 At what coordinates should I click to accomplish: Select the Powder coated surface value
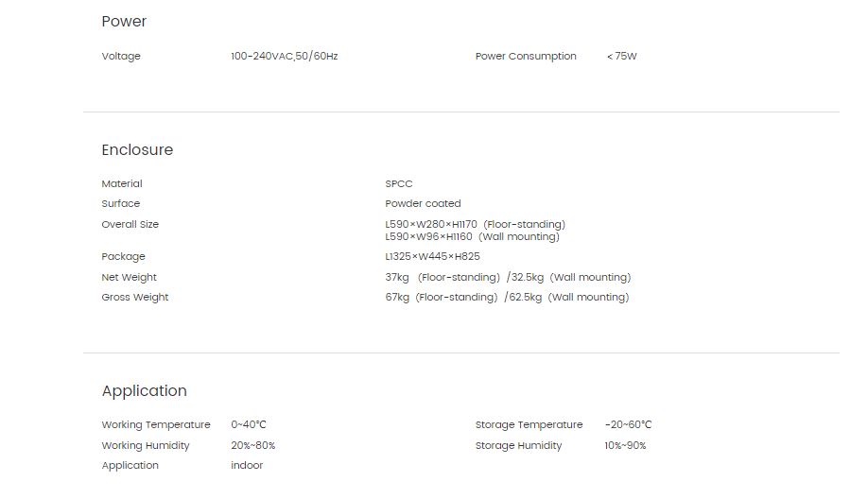(423, 203)
